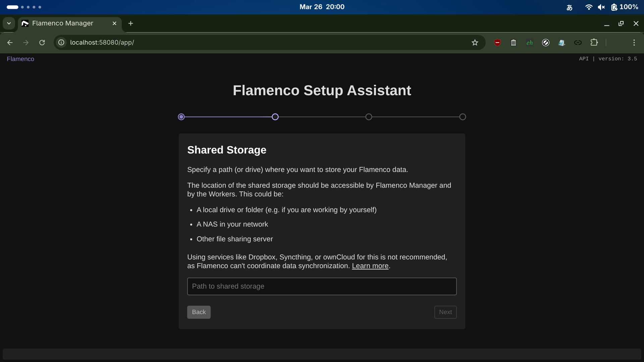Viewport: 644px width, 362px height.
Task: Click the browser back arrow
Action: click(x=10, y=43)
